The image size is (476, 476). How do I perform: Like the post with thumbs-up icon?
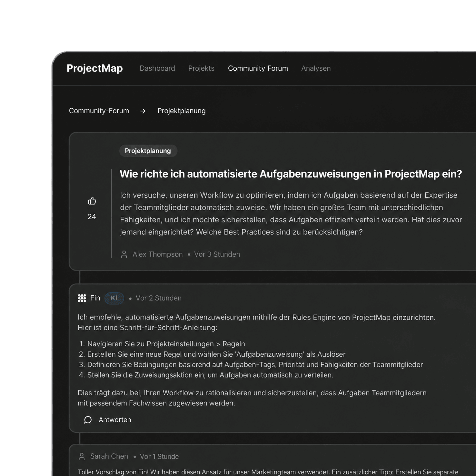[92, 201]
